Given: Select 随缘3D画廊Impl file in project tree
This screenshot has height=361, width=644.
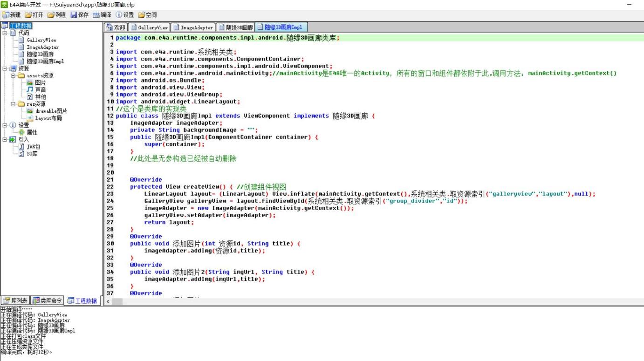Looking at the screenshot, I should 45,61.
